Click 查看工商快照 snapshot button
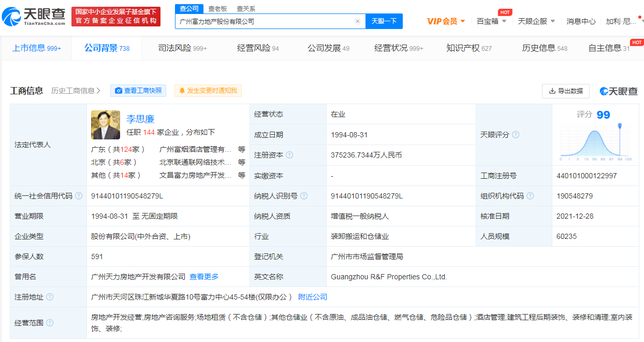644x342 pixels. click(x=138, y=91)
